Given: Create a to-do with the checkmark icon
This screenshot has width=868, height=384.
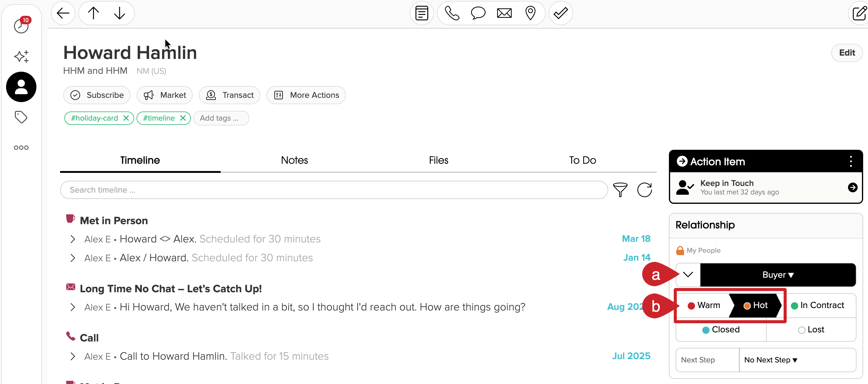Looking at the screenshot, I should point(561,13).
